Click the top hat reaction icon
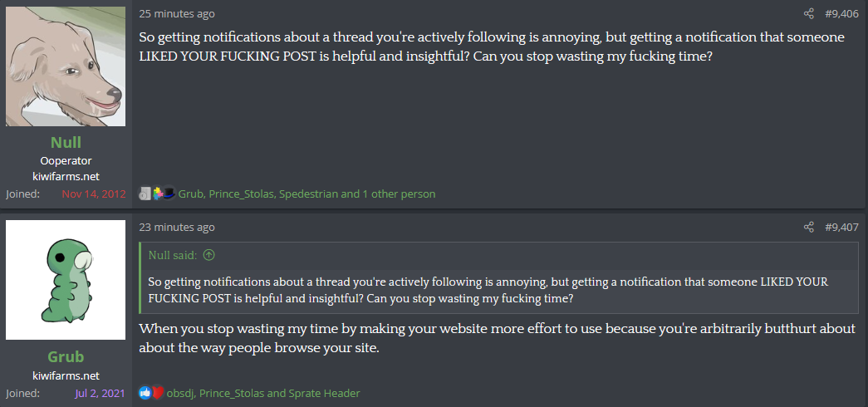Viewport: 868px width, 407px height. click(169, 194)
